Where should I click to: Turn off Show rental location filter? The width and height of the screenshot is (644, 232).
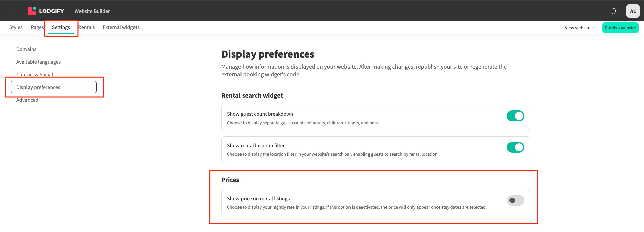click(515, 147)
